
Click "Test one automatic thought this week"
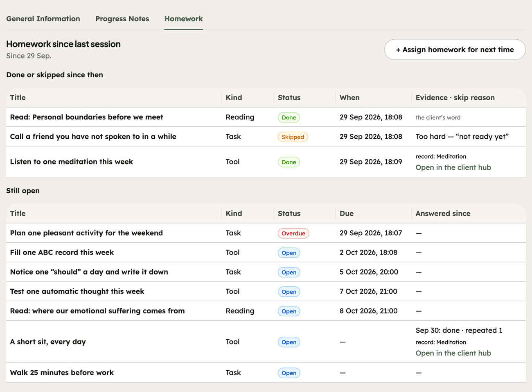coord(77,291)
